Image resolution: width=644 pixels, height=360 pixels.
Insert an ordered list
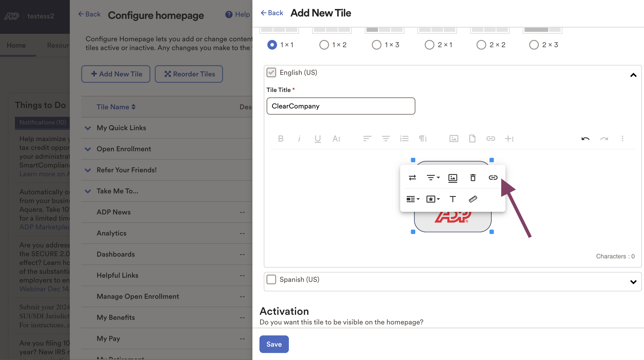click(404, 139)
